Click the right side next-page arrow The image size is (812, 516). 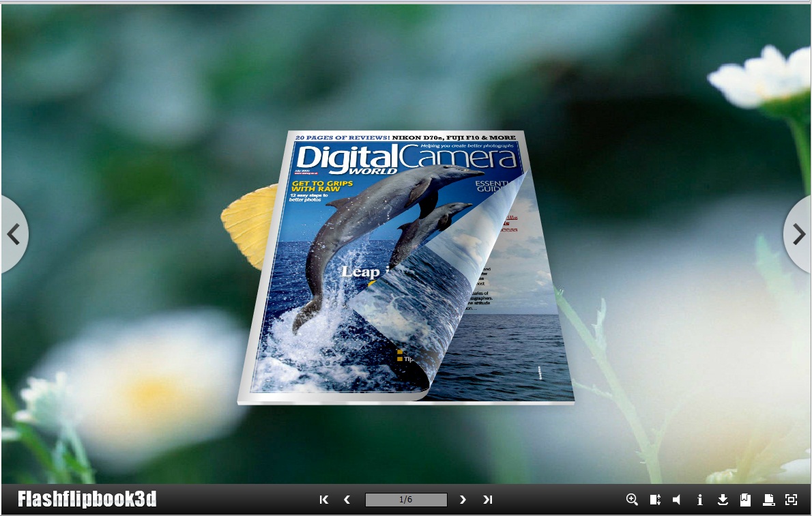[798, 234]
